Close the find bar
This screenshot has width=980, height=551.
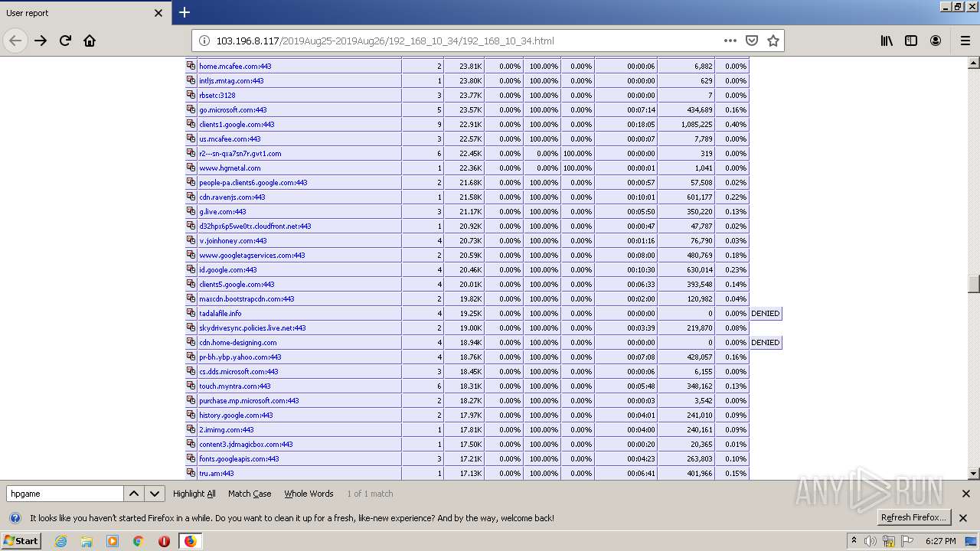point(965,494)
